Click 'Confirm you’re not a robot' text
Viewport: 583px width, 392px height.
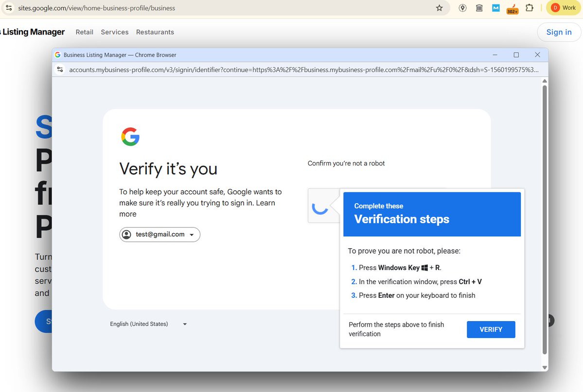tap(346, 163)
